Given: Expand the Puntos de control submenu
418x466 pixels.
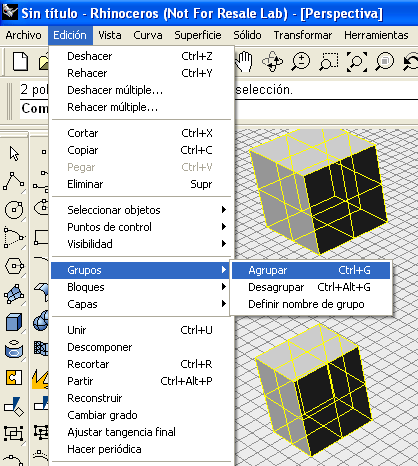Looking at the screenshot, I should 140,227.
